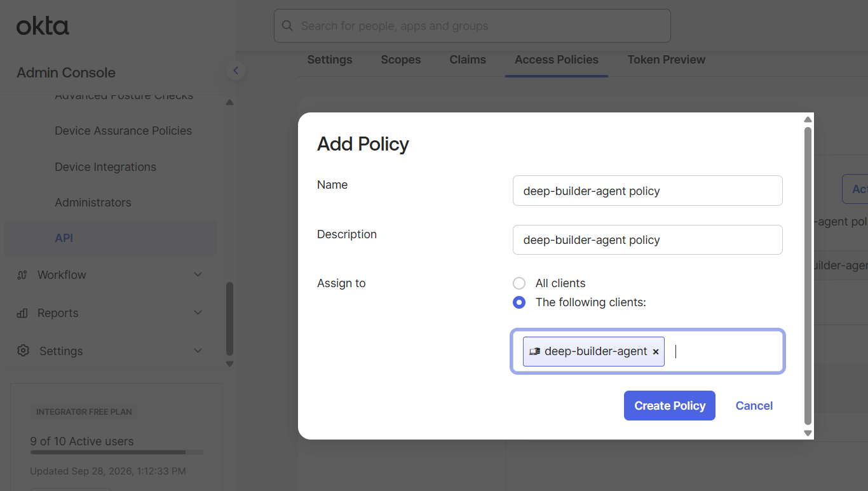
Task: Cancel the Add Policy dialog
Action: (754, 406)
